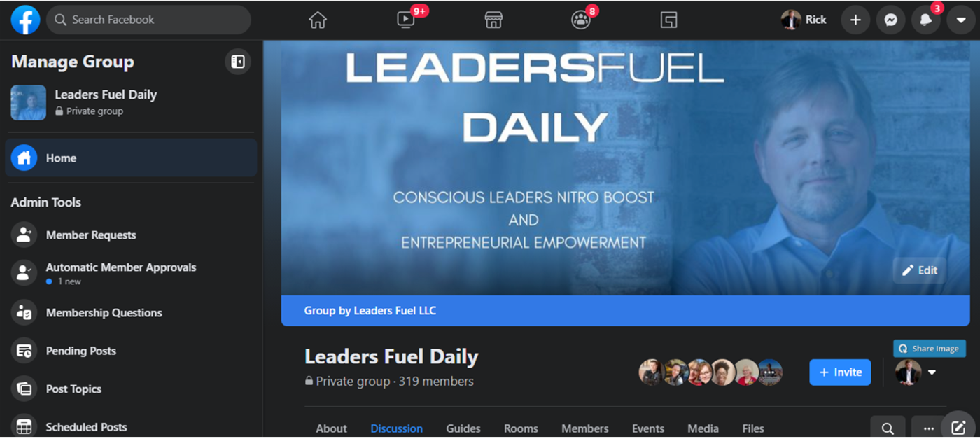The height and width of the screenshot is (439, 980).
Task: Click the Search Facebook field
Action: (148, 20)
